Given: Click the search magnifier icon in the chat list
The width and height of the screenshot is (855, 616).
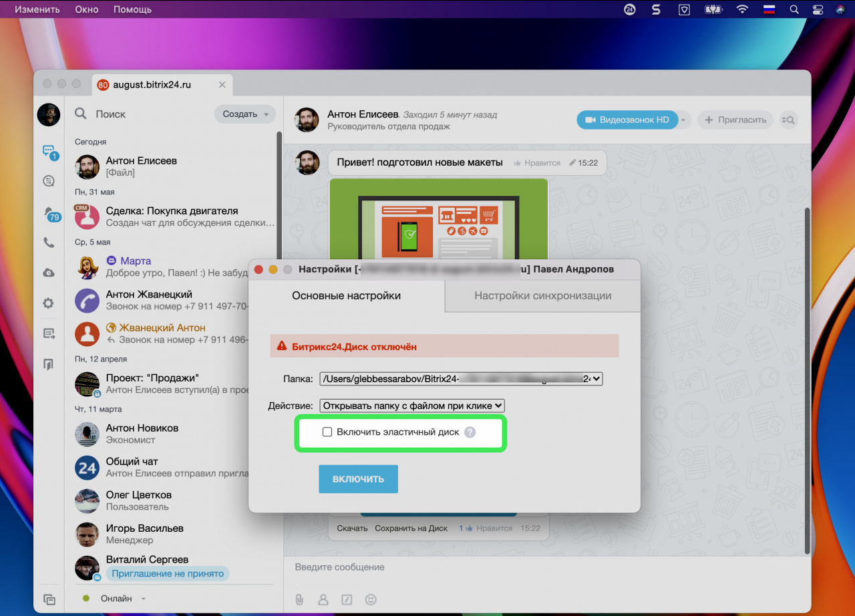Looking at the screenshot, I should pos(81,114).
